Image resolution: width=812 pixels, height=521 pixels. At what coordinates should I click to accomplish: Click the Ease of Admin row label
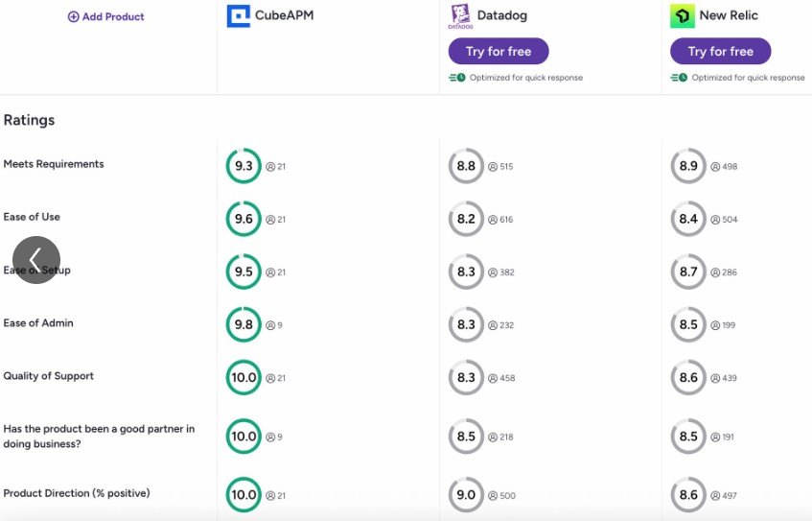point(38,323)
